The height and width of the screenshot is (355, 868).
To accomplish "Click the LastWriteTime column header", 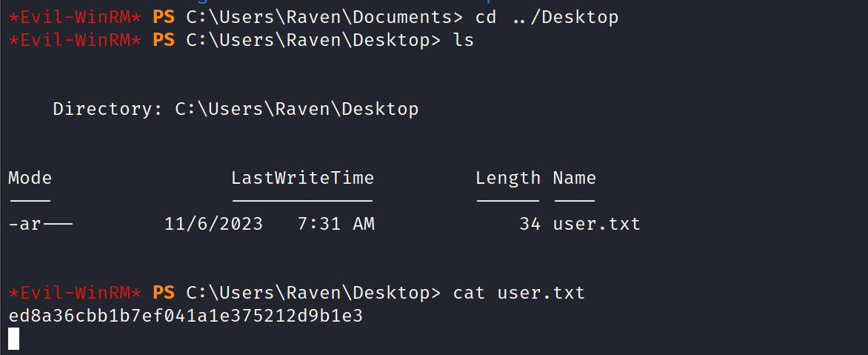I will click(x=302, y=178).
